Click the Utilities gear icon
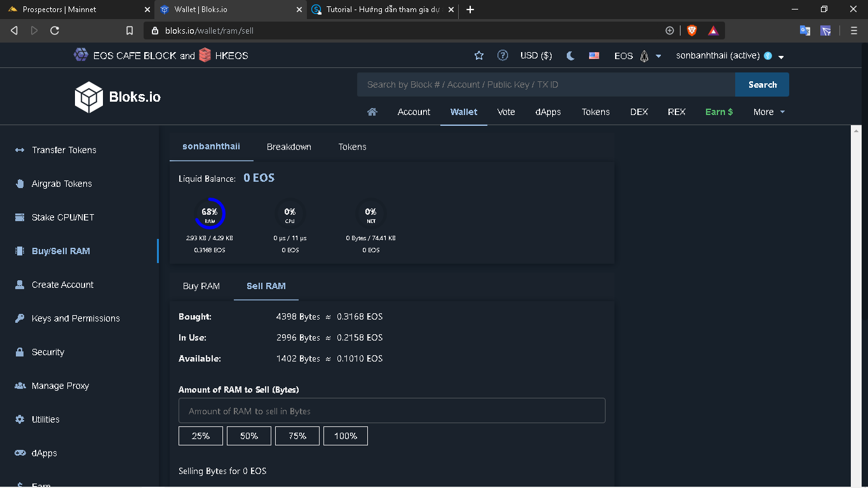 tap(20, 419)
